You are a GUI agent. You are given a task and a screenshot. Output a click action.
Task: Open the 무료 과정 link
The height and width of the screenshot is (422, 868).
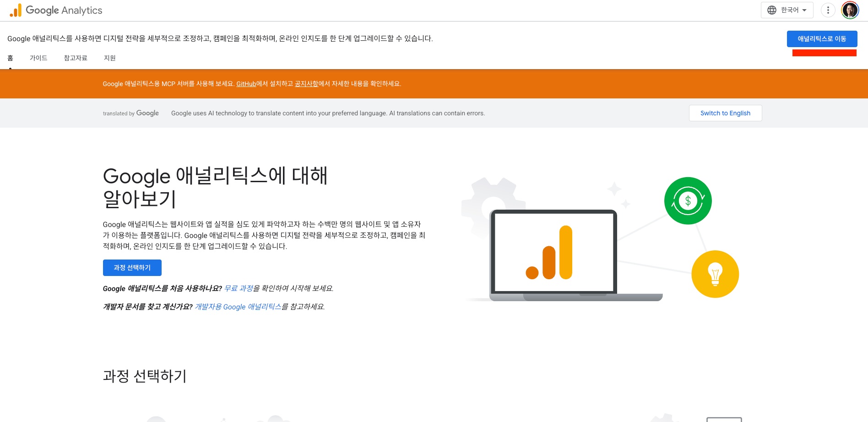point(239,288)
